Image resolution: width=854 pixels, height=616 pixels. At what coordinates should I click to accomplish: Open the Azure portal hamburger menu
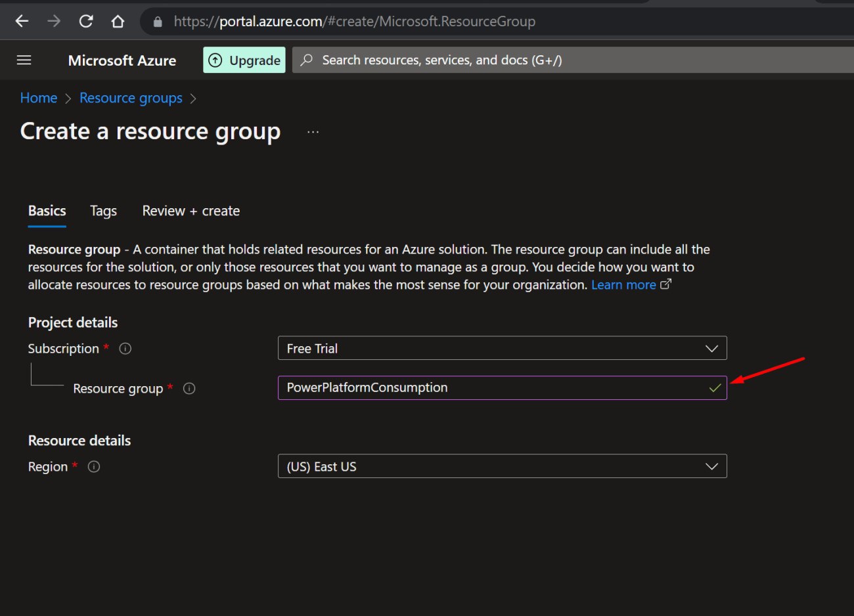[x=24, y=60]
